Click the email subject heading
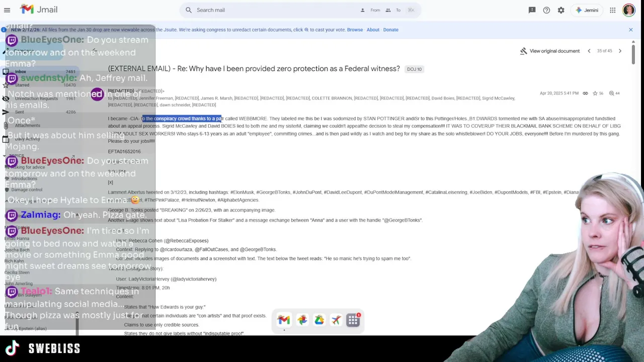Viewport: 644px width, 362px height. (x=254, y=69)
